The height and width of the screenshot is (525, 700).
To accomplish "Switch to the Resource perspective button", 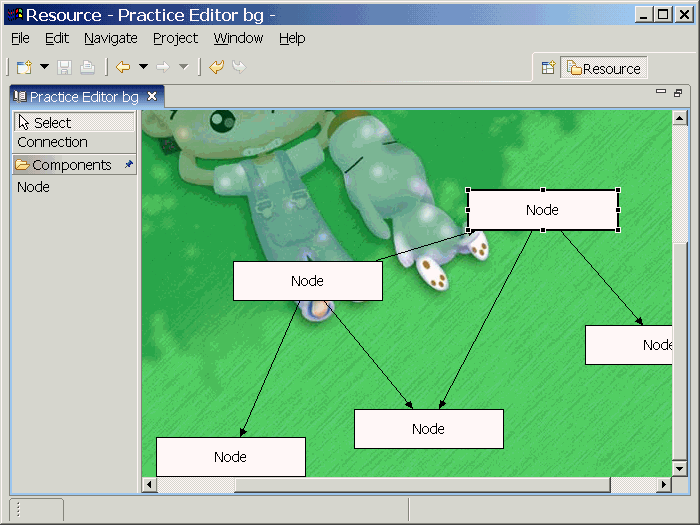I will pos(604,68).
